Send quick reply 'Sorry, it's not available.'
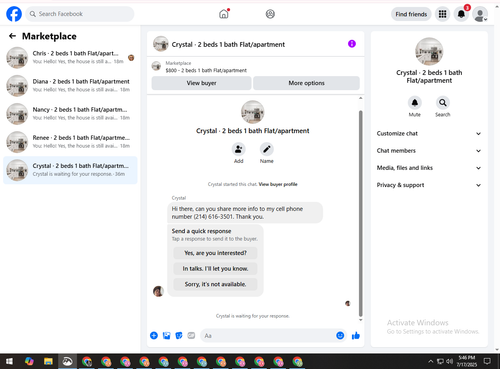 [x=215, y=284]
